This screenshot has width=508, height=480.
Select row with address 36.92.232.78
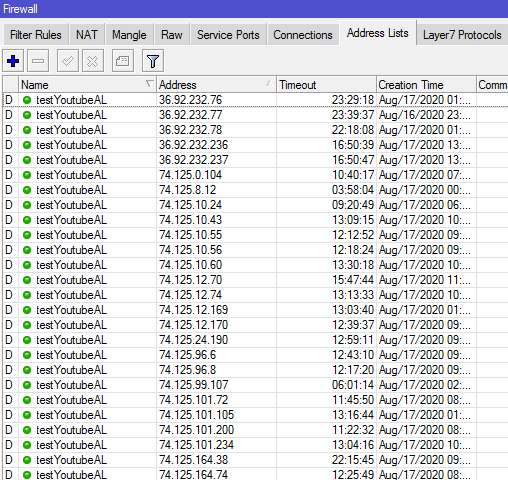[255, 130]
